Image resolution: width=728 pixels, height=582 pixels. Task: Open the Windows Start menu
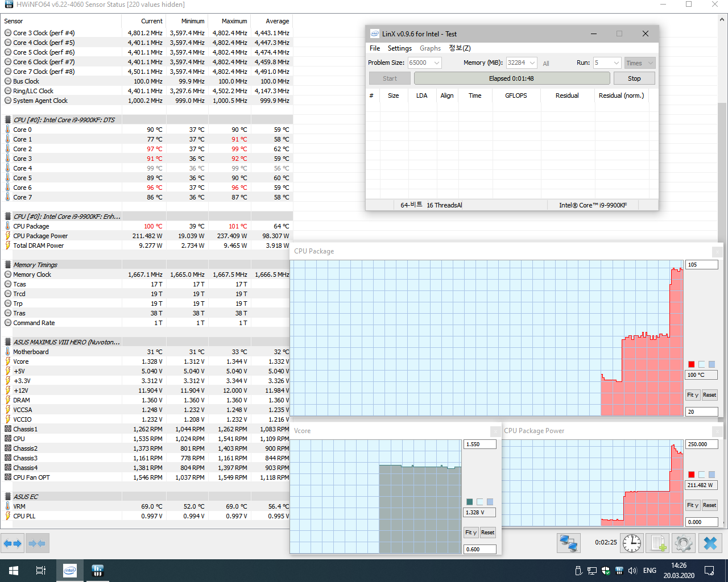[x=14, y=571]
